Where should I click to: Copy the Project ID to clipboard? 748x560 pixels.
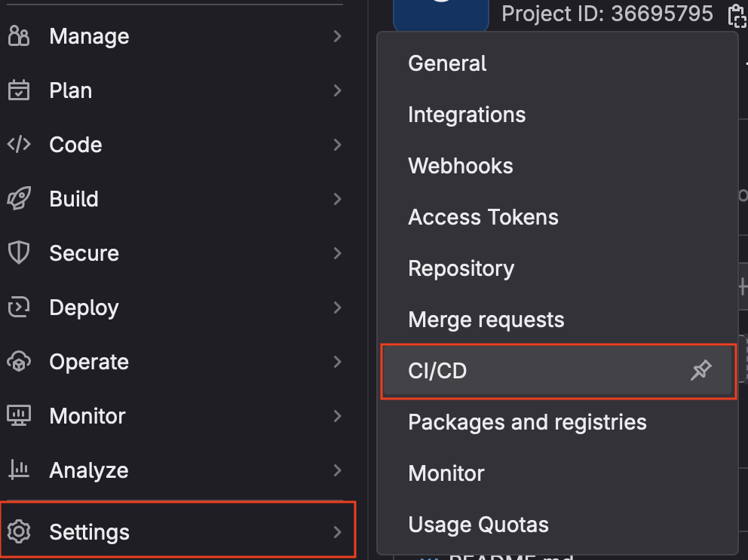[x=735, y=14]
